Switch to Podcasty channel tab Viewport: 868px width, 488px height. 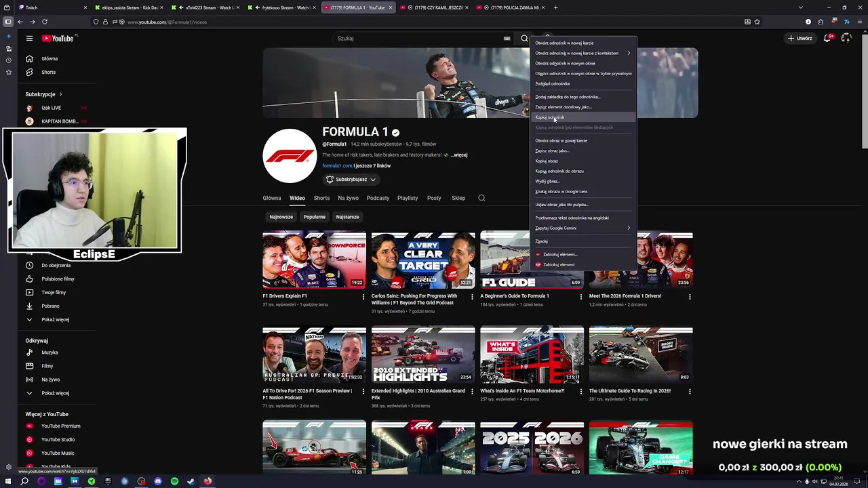pos(378,198)
